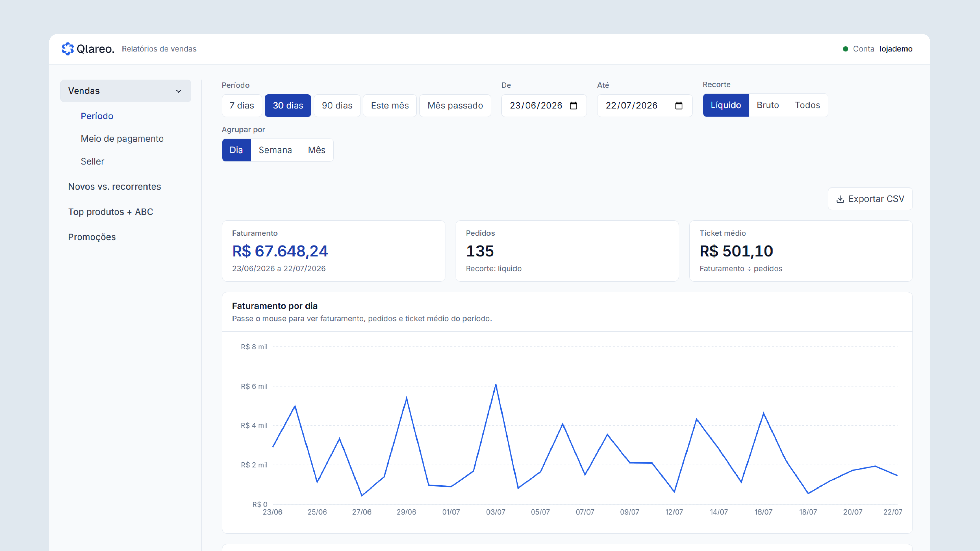Click the De date field 23/06/2026

pyautogui.click(x=544, y=106)
